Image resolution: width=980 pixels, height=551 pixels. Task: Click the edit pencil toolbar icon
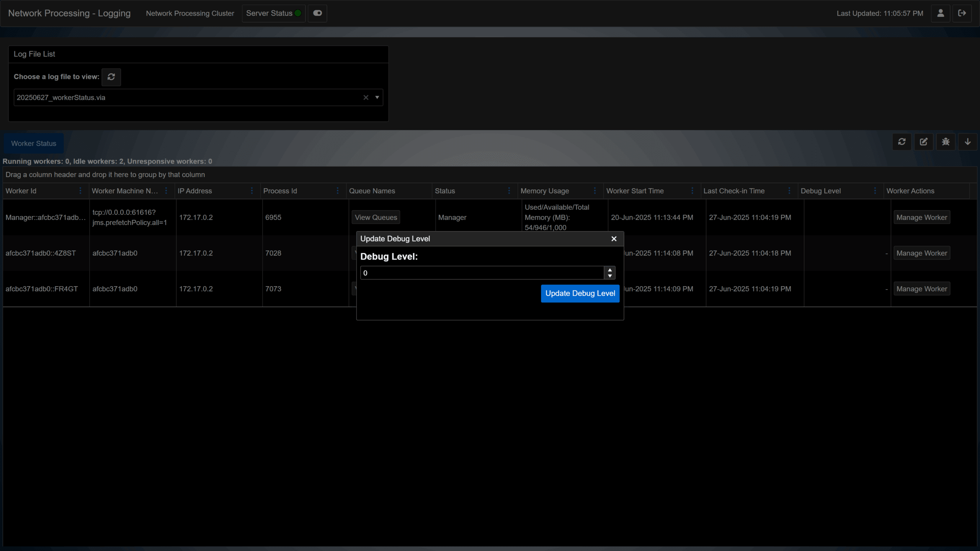924,142
